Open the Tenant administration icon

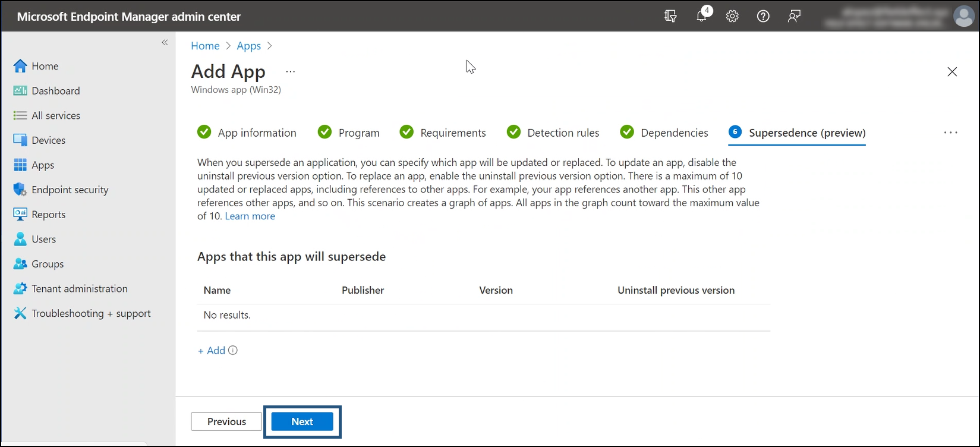coord(20,288)
